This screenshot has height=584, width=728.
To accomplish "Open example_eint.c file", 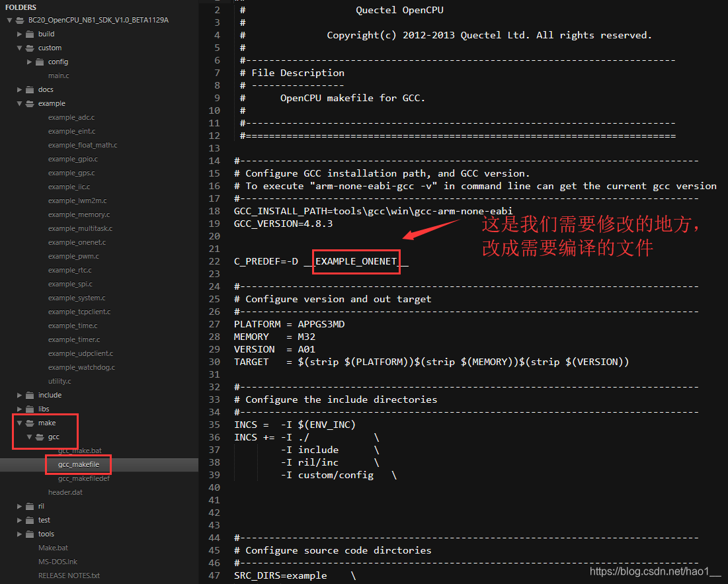I will [x=72, y=132].
